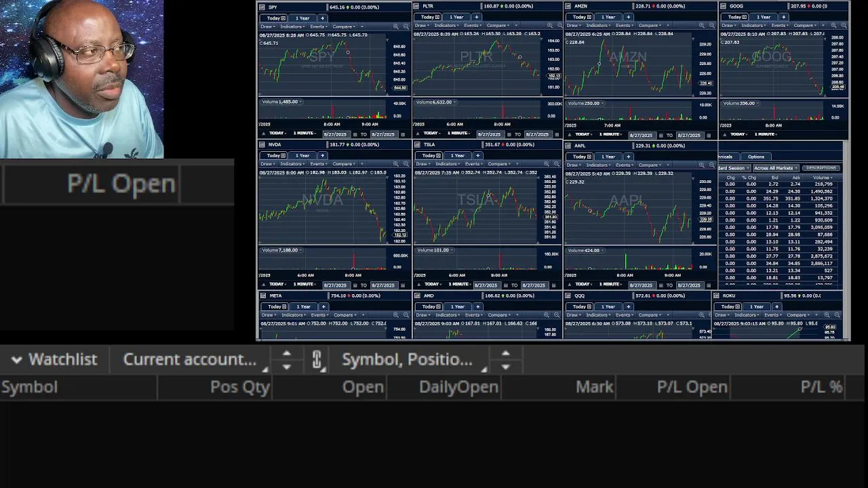Zoom in on the ROKU chart
Viewport: 868px width, 488px height.
click(x=827, y=315)
